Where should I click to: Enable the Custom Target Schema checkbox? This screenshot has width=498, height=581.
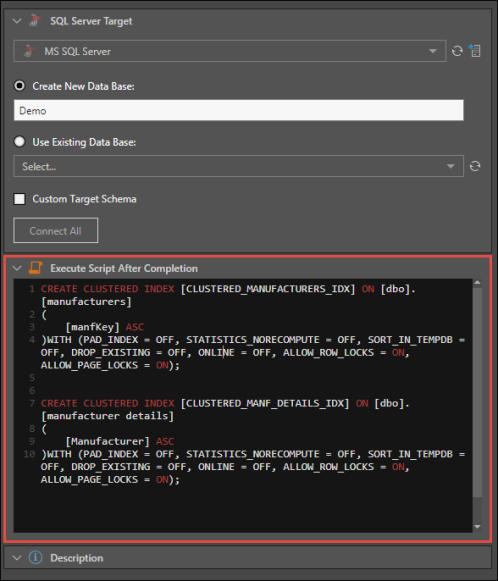click(19, 199)
